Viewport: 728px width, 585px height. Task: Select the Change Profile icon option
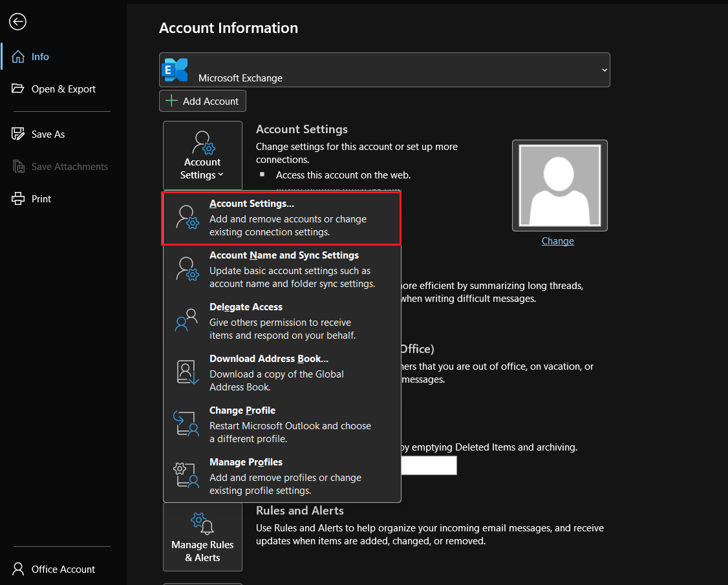point(186,423)
